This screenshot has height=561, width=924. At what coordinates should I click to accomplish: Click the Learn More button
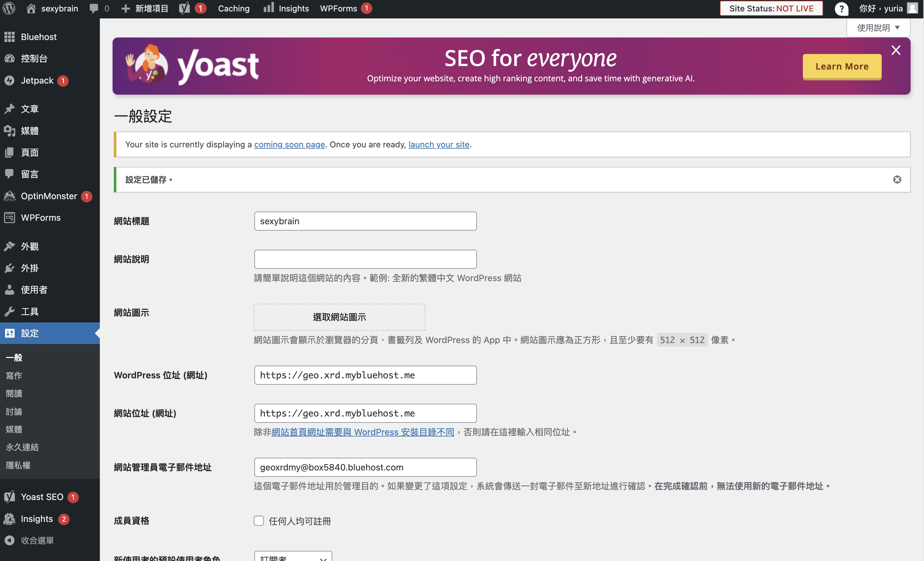coord(842,66)
